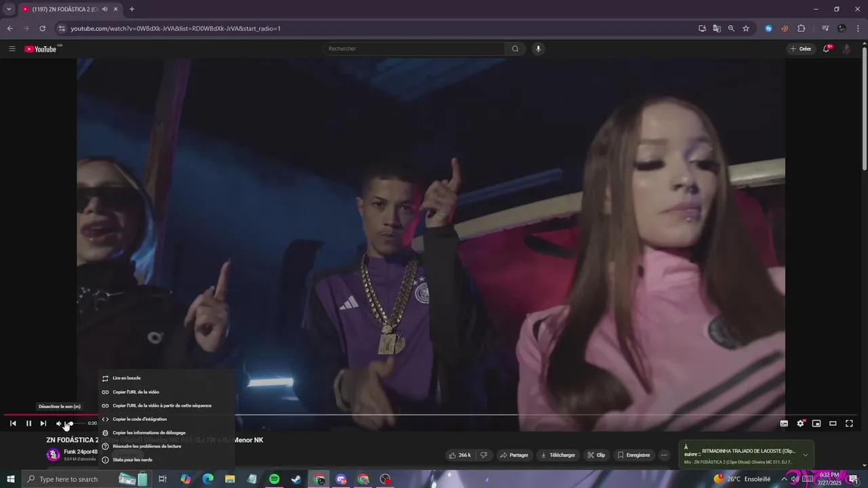This screenshot has width=868, height=488.
Task: Toggle theater mode
Action: point(833,424)
